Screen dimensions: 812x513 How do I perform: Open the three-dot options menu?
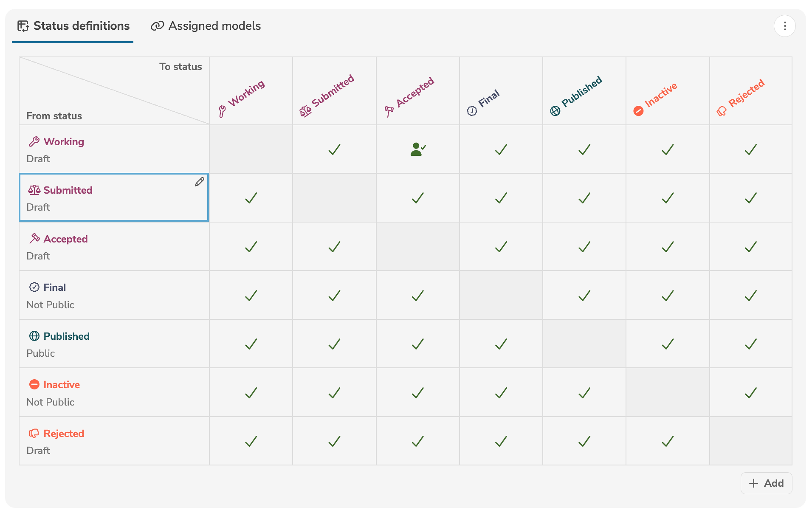784,26
